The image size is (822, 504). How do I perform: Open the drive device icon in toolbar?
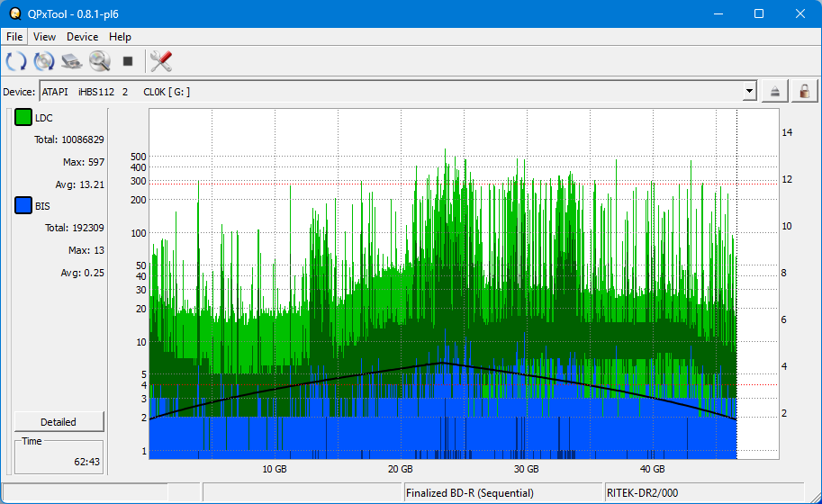[72, 61]
